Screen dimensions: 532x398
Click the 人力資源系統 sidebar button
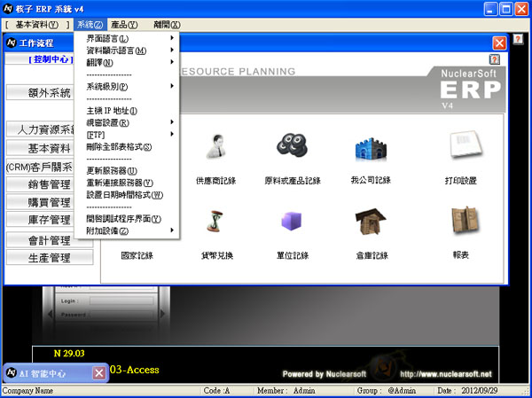41,129
